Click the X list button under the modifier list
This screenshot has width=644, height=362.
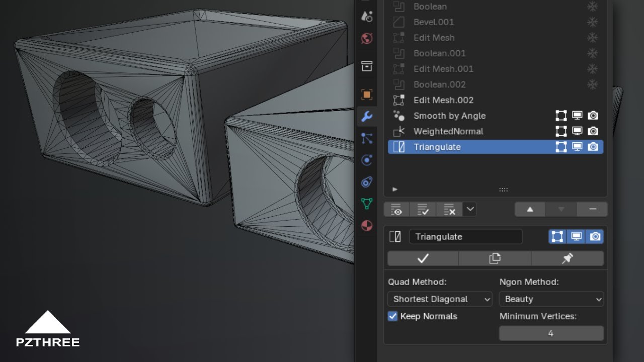tap(449, 210)
